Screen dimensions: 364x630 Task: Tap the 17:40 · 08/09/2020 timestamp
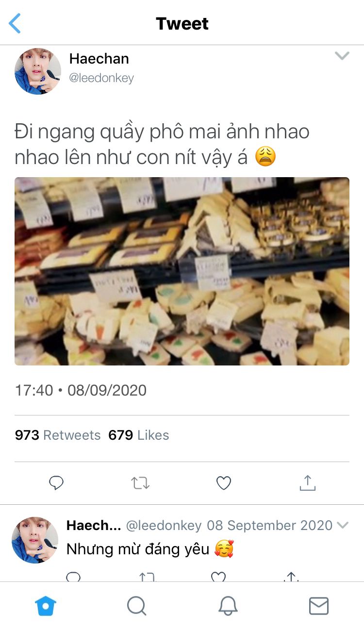pos(81,390)
